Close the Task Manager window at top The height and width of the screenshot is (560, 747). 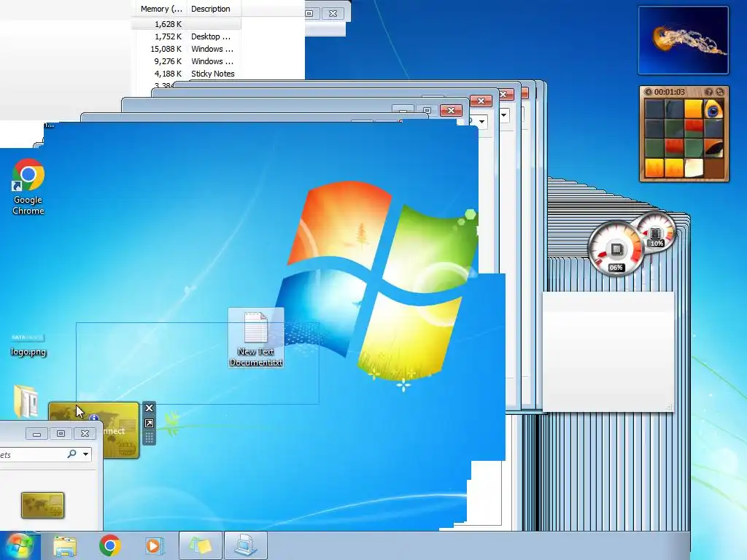click(x=333, y=13)
